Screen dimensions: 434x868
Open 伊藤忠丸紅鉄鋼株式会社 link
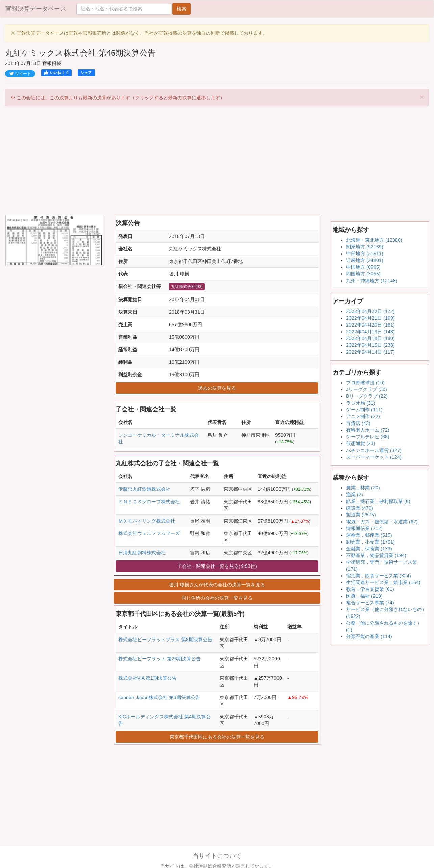pyautogui.click(x=144, y=489)
